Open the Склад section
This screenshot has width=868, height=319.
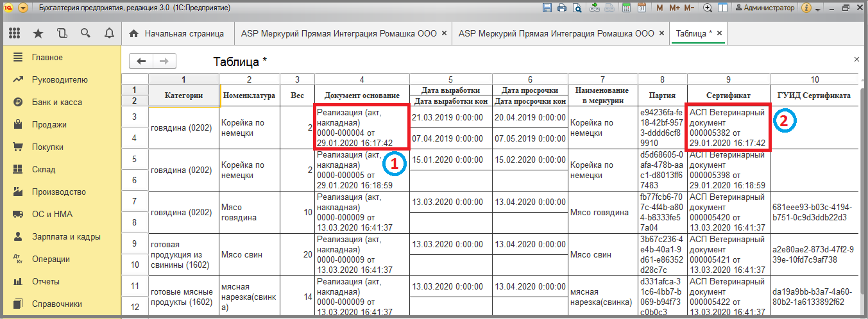61,170
